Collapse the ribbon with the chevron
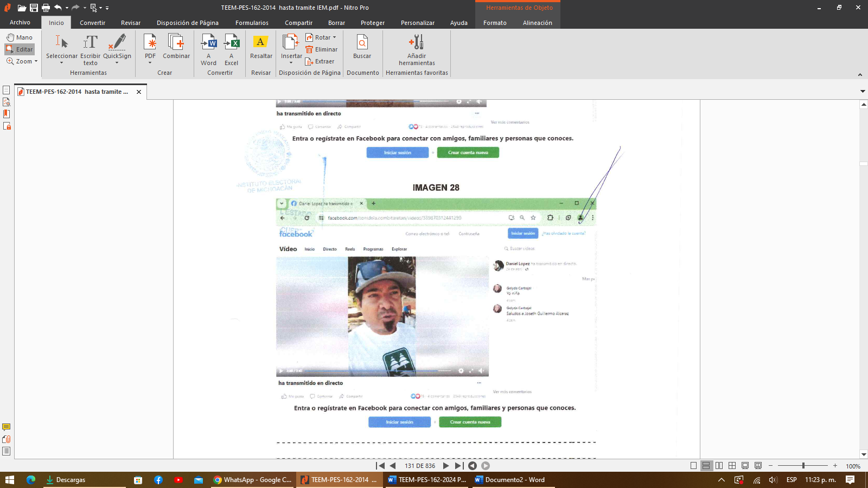This screenshot has height=488, width=868. [860, 74]
